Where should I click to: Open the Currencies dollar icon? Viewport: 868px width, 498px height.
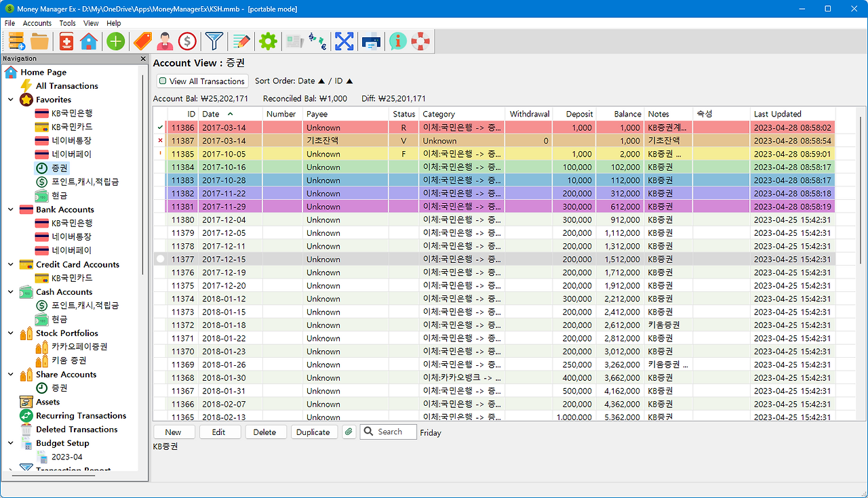pos(187,41)
